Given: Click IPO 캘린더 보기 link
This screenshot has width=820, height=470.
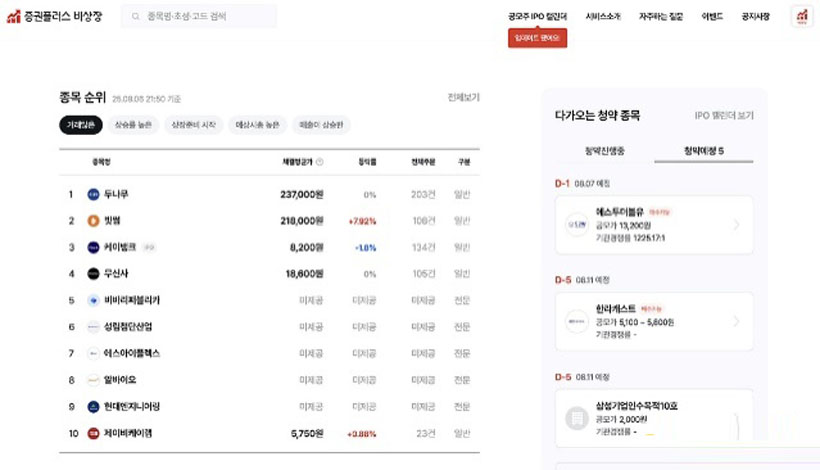Looking at the screenshot, I should pos(724,115).
